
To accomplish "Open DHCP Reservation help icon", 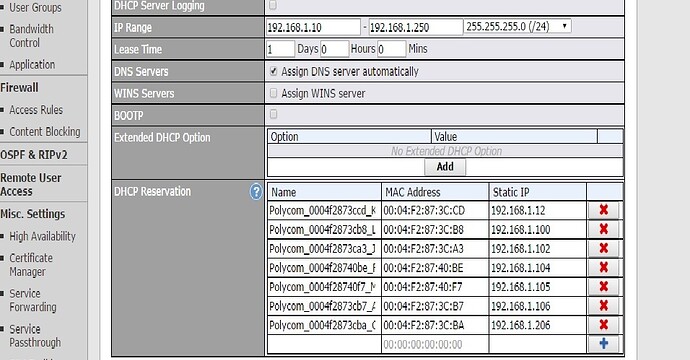I will click(256, 192).
